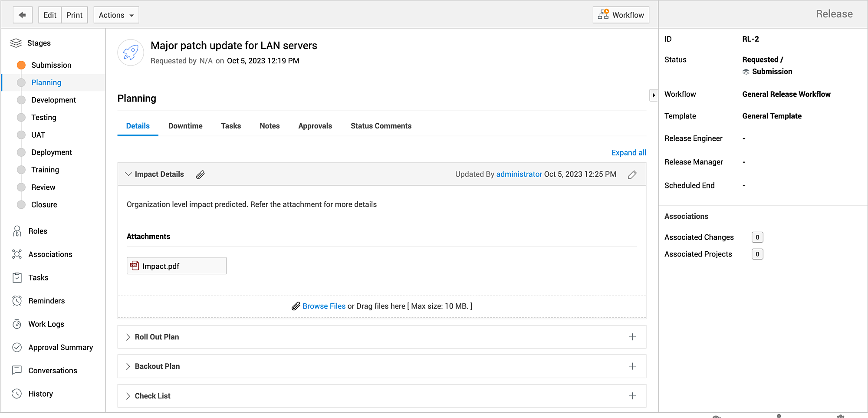Select the Review stage
The height and width of the screenshot is (418, 868).
point(43,187)
